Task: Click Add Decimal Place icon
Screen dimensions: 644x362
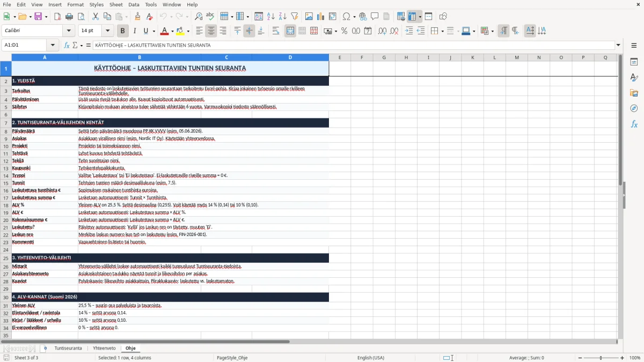Action: coord(382,31)
